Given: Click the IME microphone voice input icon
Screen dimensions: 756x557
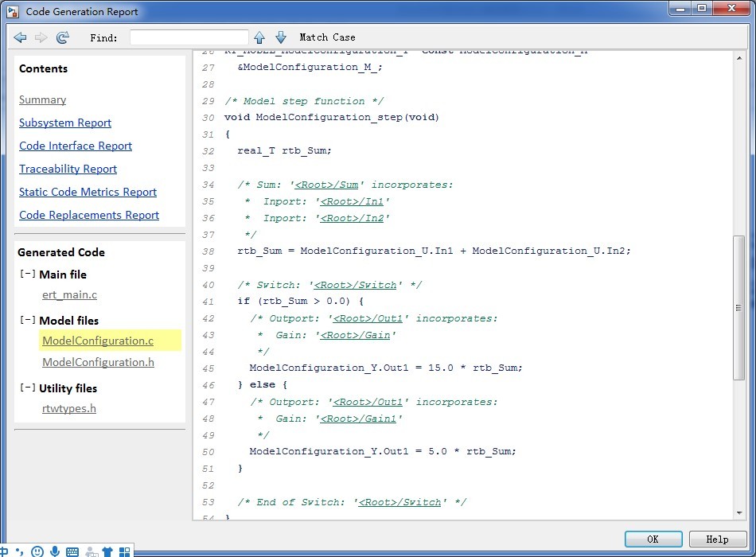Looking at the screenshot, I should (x=55, y=551).
